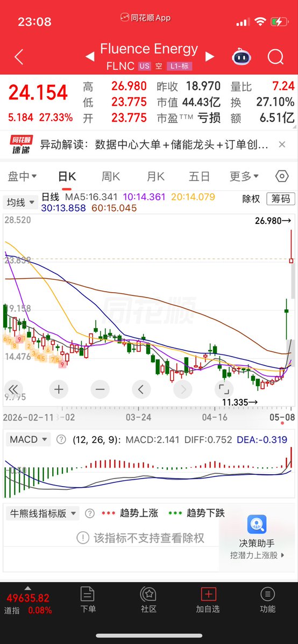Open the 均线 indicator dropdown

coord(20,202)
